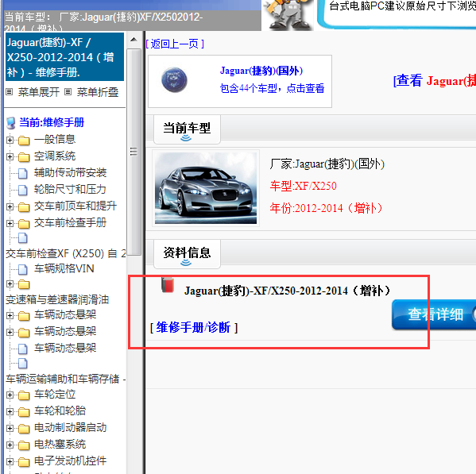Click the 菜单折叠 list icon
Screen dimensions: 476x474
tap(68, 91)
